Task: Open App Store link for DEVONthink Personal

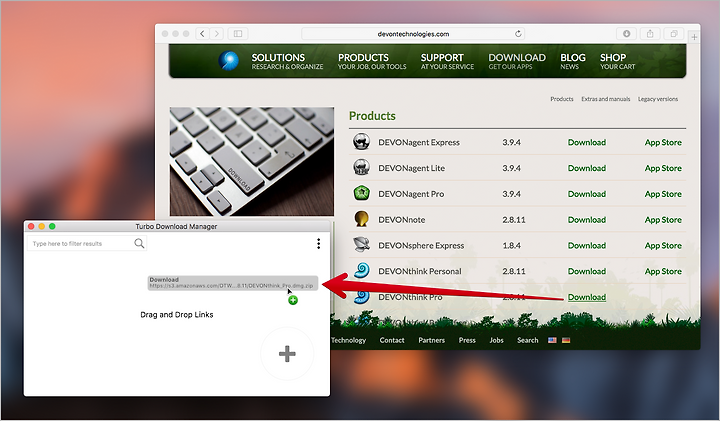Action: click(x=663, y=271)
